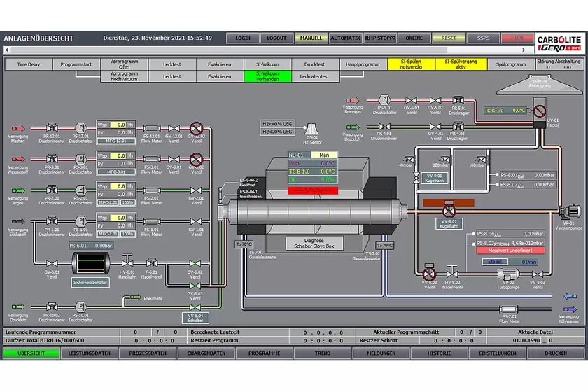Screen dimensions: 588x392
Task: Open the TREND tab
Action: click(323, 353)
